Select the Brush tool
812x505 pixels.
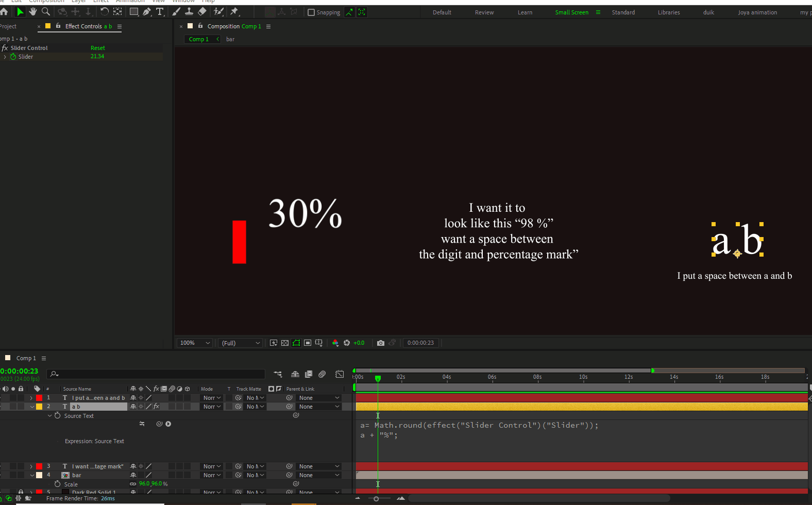176,11
